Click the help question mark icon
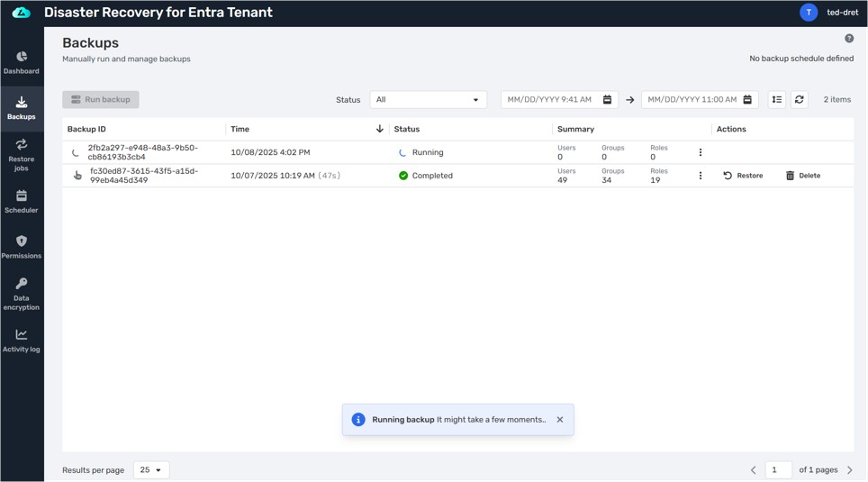 click(x=849, y=39)
